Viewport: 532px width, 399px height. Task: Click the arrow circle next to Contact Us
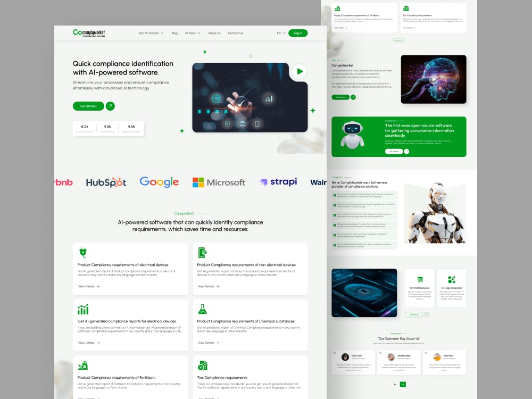click(427, 314)
